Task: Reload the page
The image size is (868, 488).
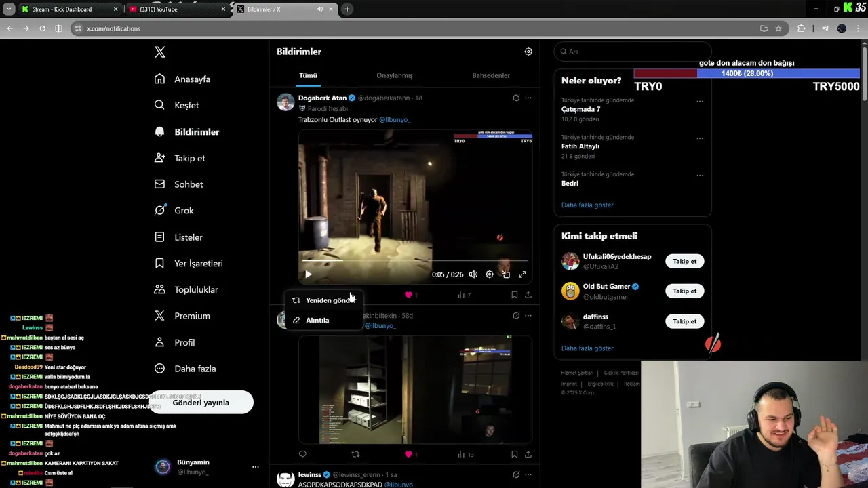Action: [42, 28]
